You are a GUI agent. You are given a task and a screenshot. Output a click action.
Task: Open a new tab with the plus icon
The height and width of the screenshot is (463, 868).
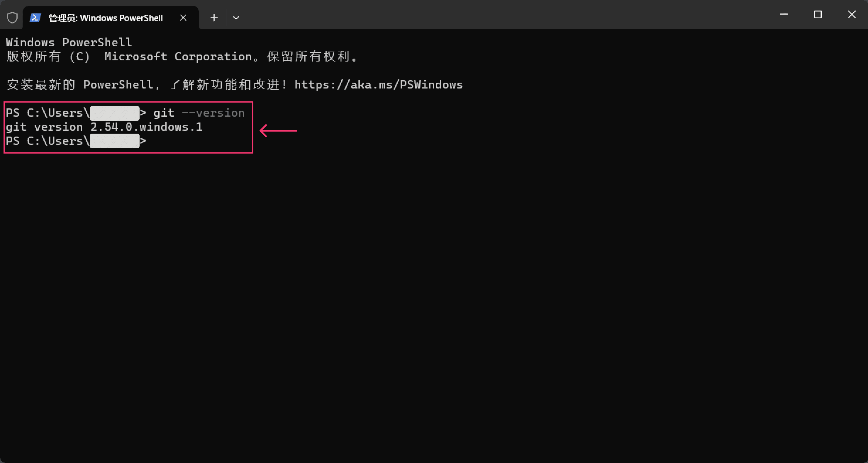tap(214, 18)
